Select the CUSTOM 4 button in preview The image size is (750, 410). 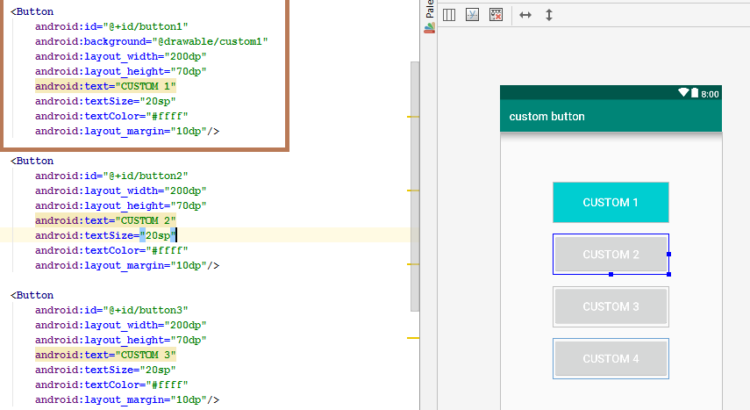610,358
